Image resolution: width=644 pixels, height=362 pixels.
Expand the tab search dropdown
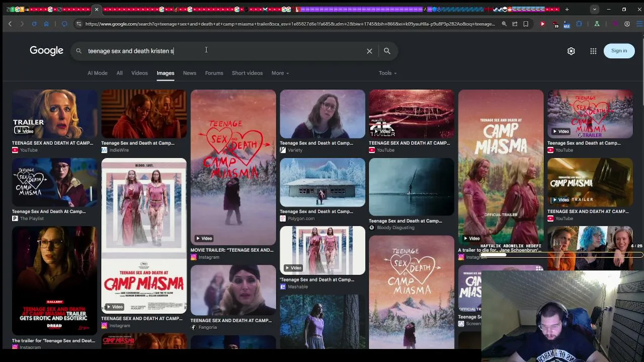[x=595, y=9]
